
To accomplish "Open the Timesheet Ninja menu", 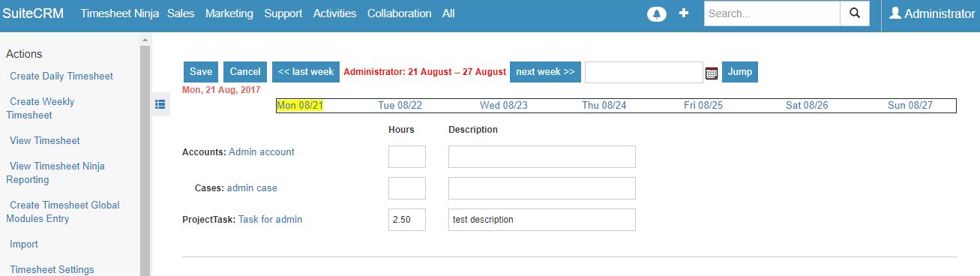I will [x=119, y=13].
